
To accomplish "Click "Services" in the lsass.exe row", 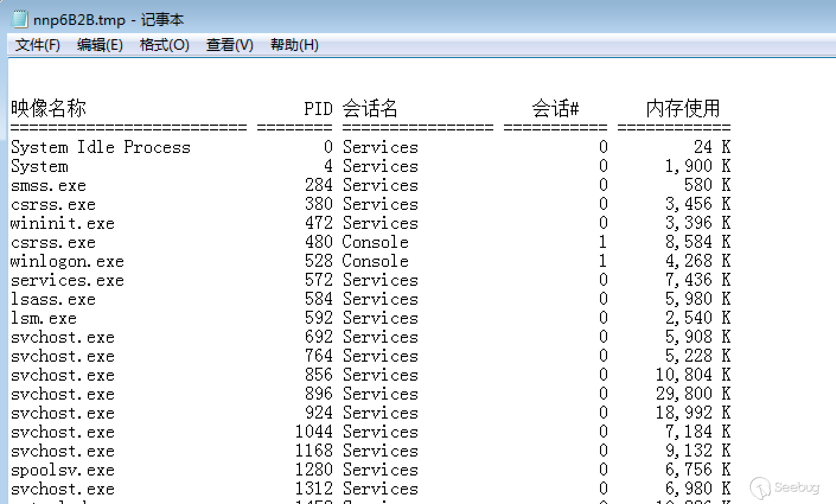I will (381, 299).
